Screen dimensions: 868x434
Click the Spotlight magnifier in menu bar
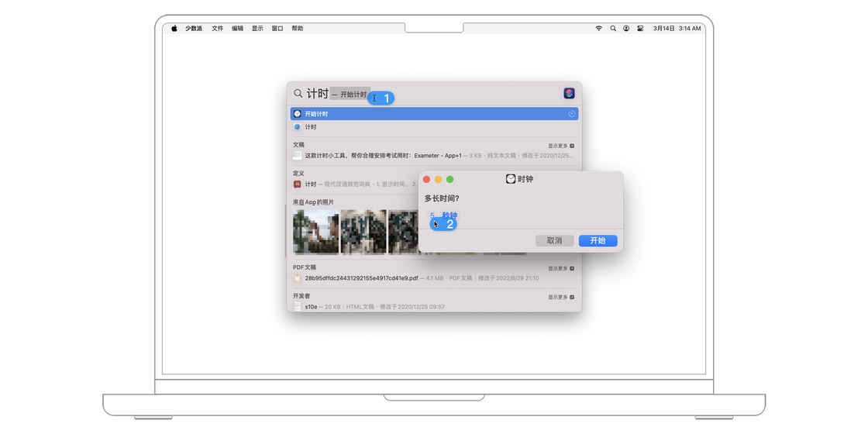(613, 28)
